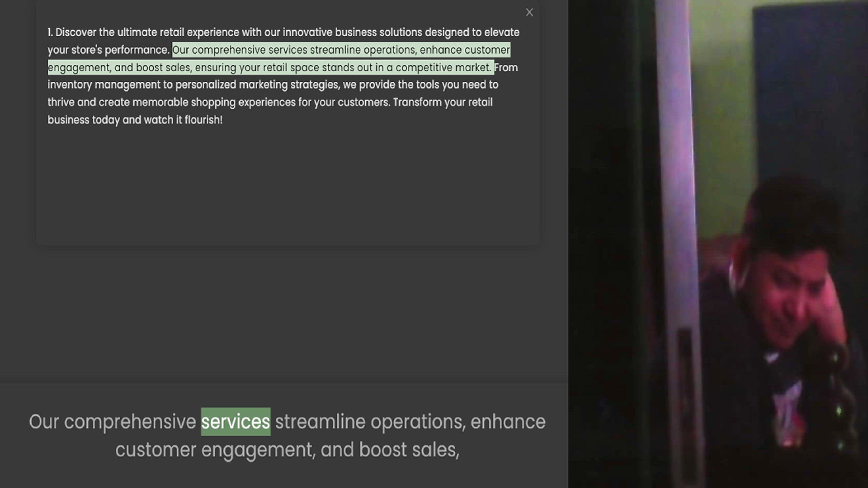The width and height of the screenshot is (868, 488).
Task: Click the highlighted word 'services' in the caption
Action: coord(236,422)
